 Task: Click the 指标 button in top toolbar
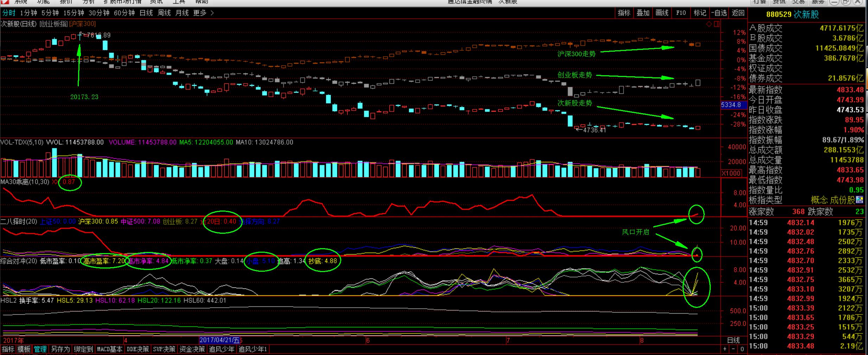[624, 13]
